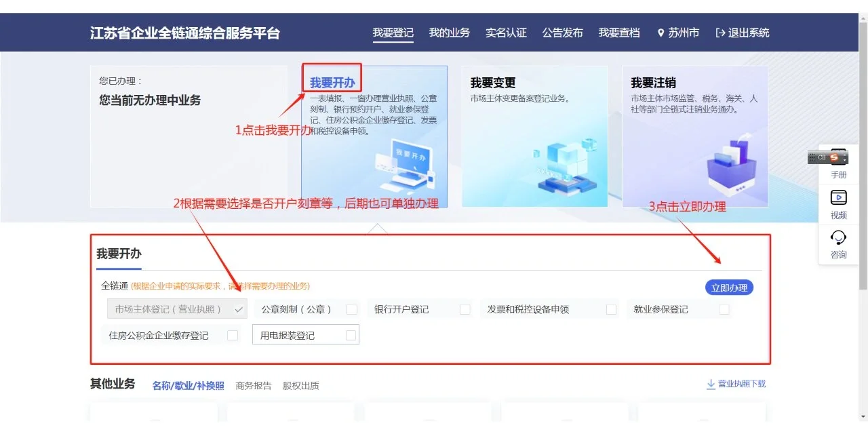Switch to the 商务报告 tab
Image resolution: width=868 pixels, height=434 pixels.
pyautogui.click(x=254, y=386)
